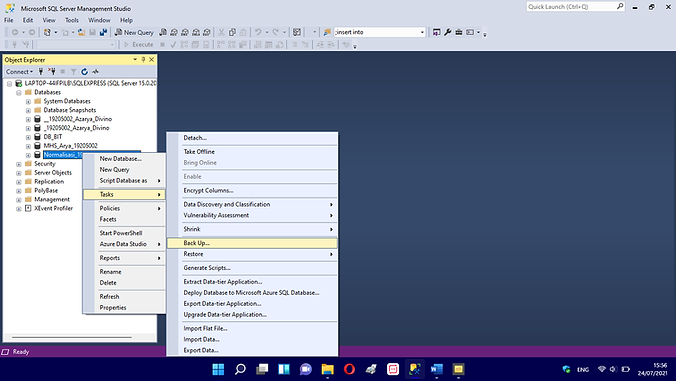Image resolution: width=676 pixels, height=381 pixels.
Task: Expand the Security folder
Action: (19, 164)
